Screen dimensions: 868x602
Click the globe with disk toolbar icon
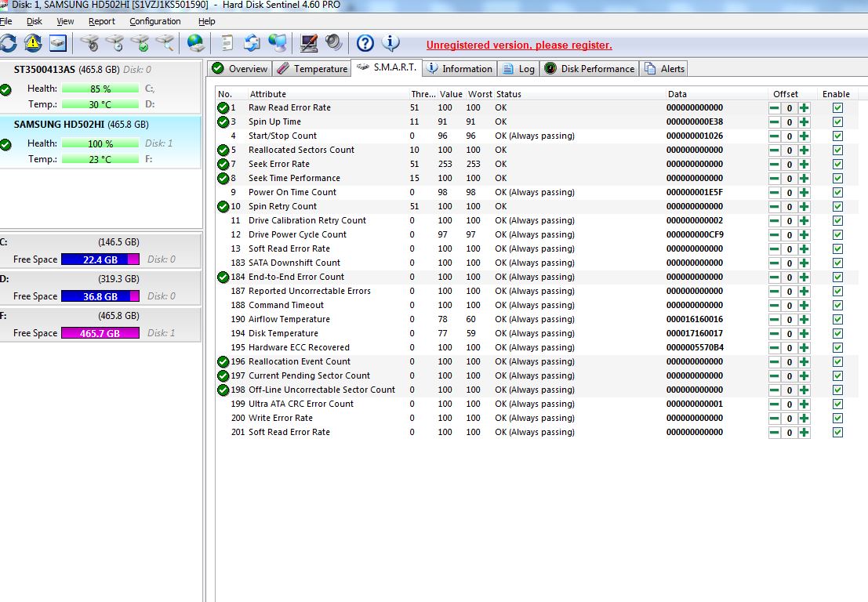(195, 42)
